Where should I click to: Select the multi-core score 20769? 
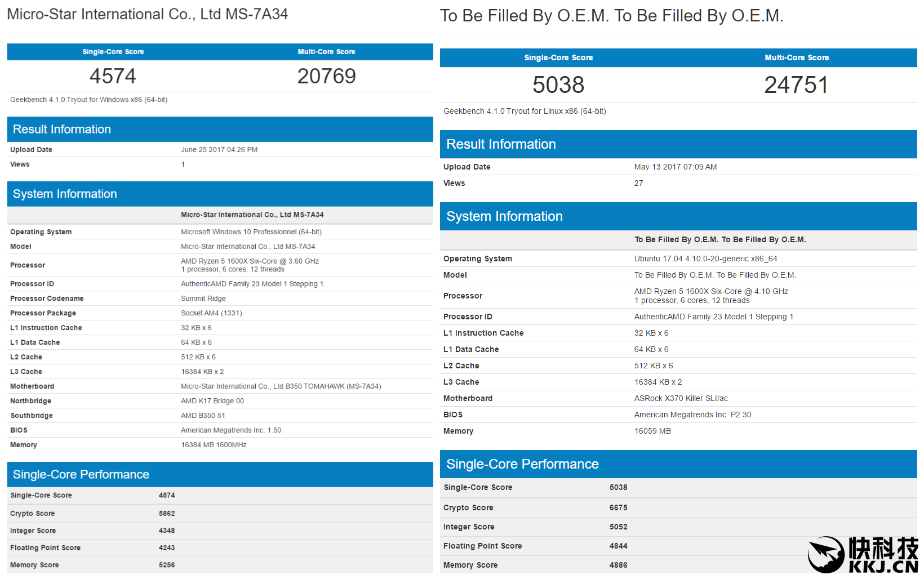click(x=326, y=76)
